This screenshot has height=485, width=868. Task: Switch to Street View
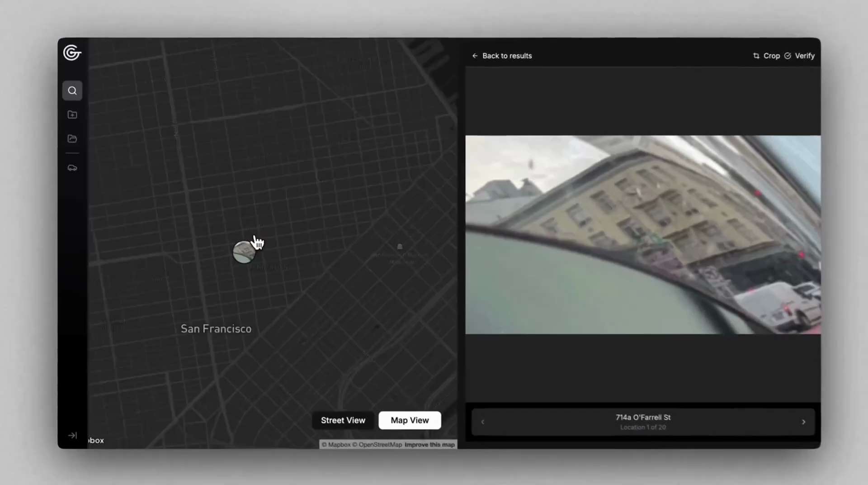coord(343,420)
